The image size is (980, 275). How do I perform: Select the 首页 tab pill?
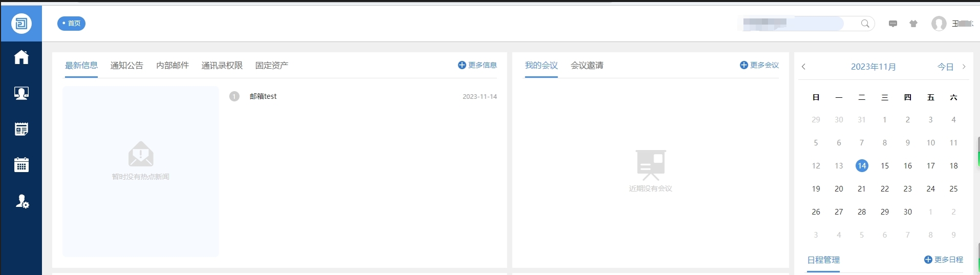coord(71,24)
